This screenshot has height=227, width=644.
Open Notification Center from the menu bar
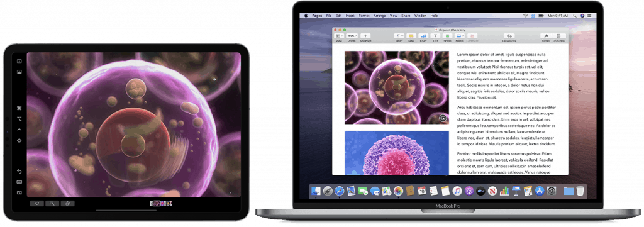(x=589, y=16)
